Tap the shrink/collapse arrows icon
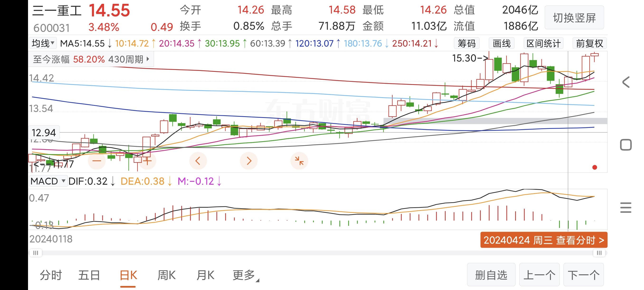 pyautogui.click(x=299, y=161)
